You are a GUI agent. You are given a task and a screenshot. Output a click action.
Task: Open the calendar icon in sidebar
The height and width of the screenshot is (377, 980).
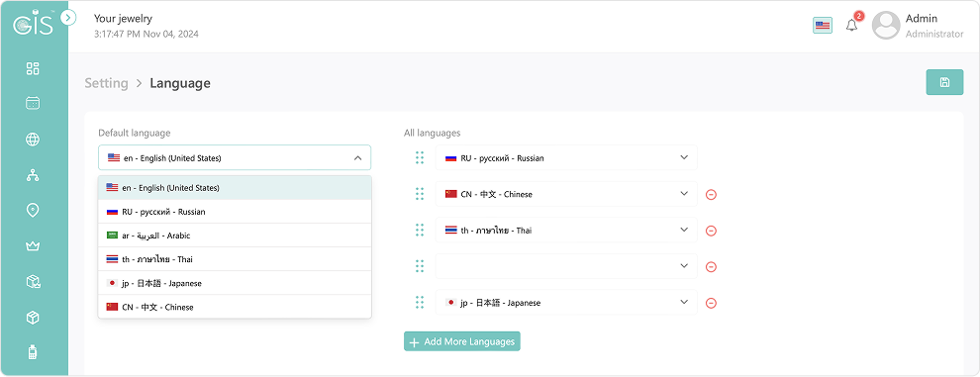click(x=33, y=104)
